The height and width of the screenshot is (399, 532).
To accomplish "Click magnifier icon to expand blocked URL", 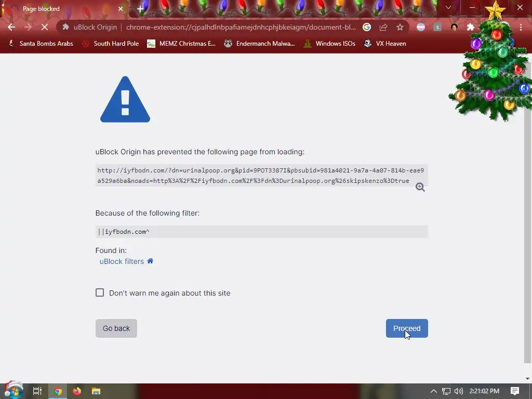I will click(420, 187).
